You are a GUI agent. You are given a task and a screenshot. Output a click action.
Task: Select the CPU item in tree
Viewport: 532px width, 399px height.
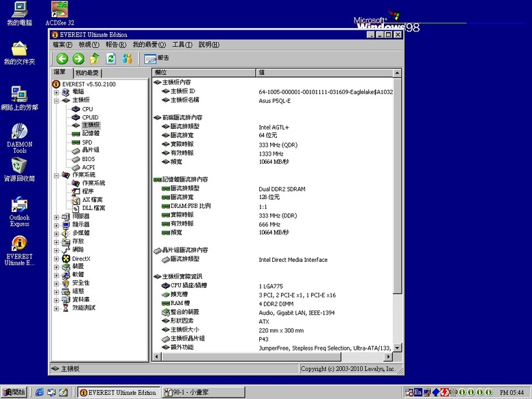pyautogui.click(x=87, y=109)
